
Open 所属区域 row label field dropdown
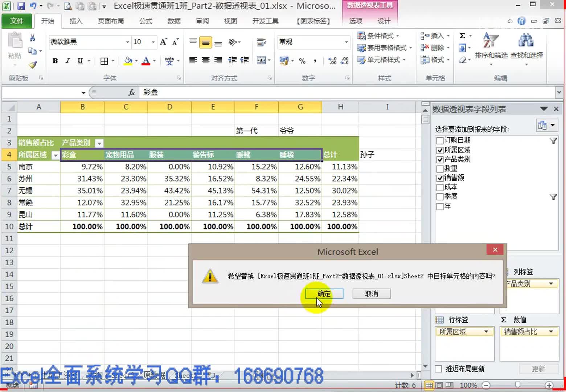tap(486, 332)
